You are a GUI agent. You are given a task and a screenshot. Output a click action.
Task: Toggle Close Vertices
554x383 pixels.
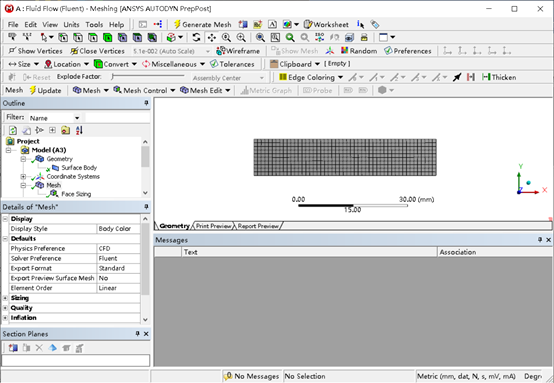pyautogui.click(x=98, y=51)
